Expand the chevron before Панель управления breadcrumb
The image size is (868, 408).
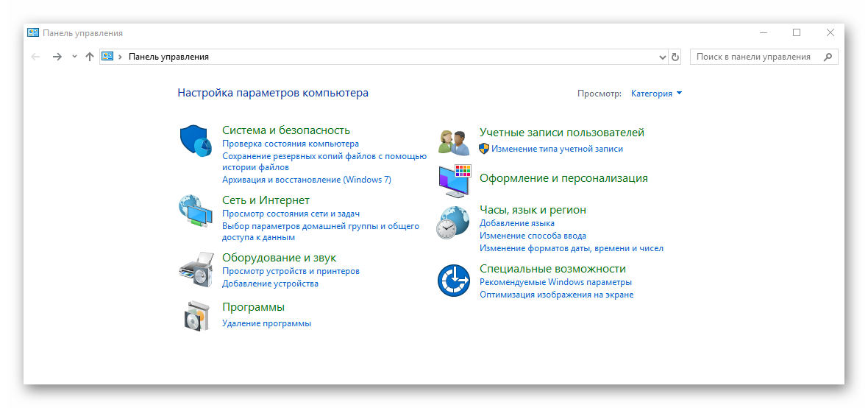point(121,57)
